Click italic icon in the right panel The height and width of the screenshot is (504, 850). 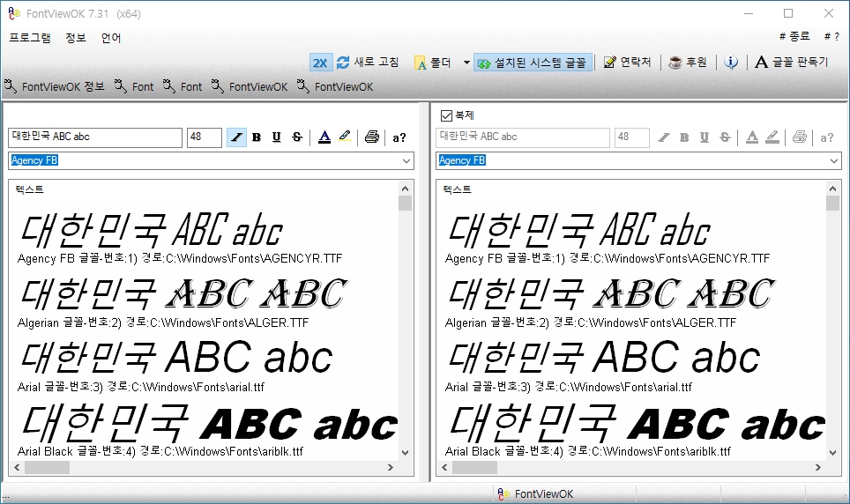664,137
